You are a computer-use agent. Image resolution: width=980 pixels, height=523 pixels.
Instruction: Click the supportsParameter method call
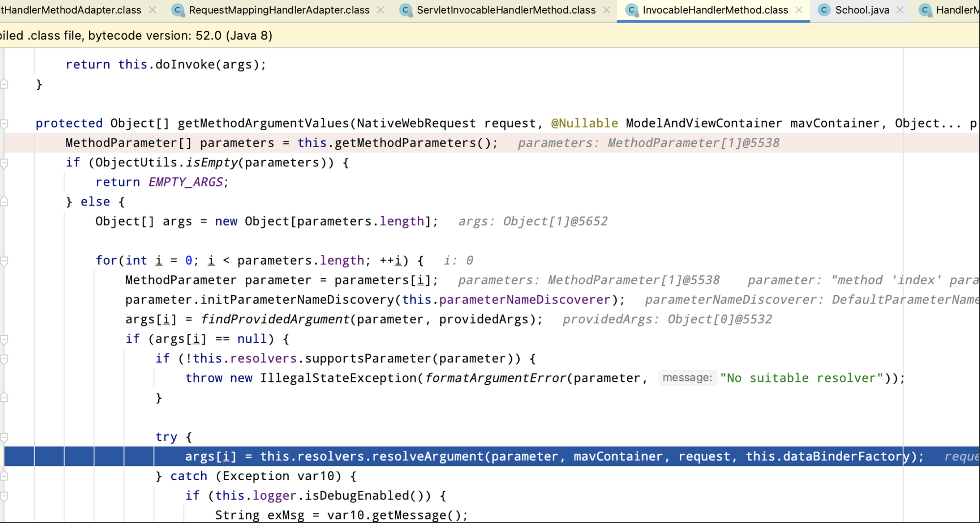click(x=368, y=358)
